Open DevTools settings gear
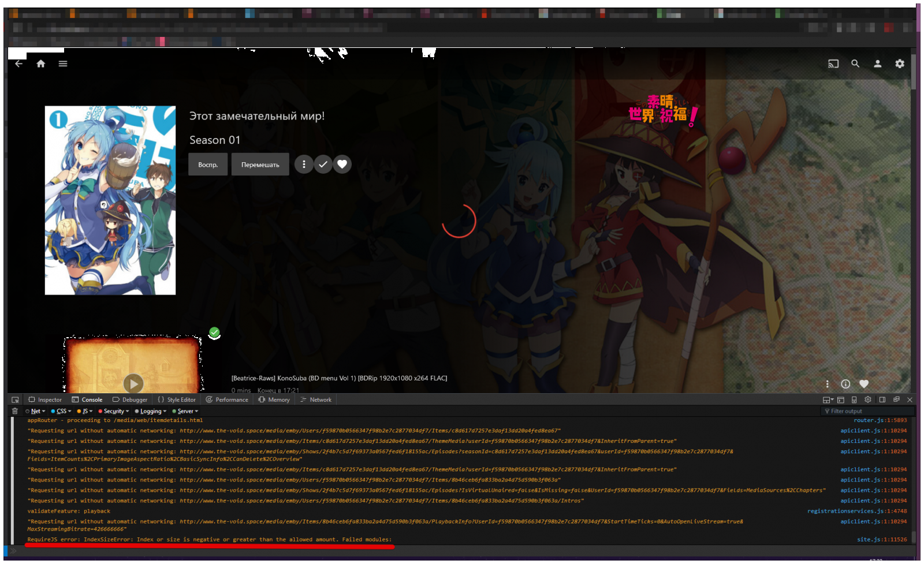924x564 pixels. click(867, 399)
